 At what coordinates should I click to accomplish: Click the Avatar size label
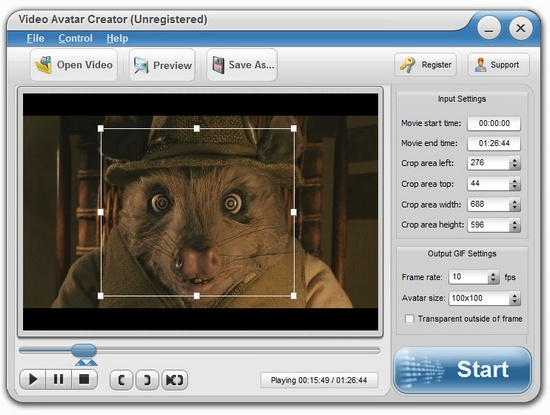(423, 298)
